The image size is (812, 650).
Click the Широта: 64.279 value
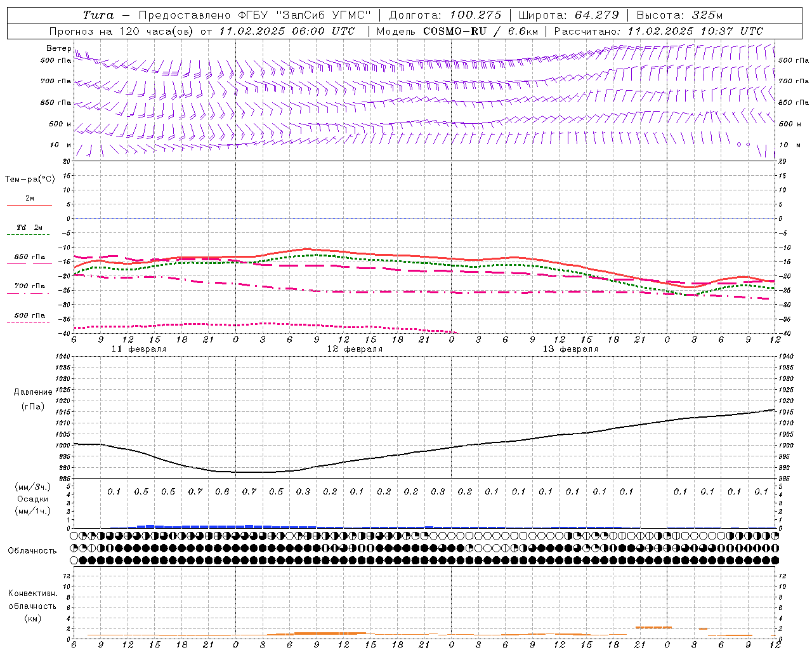(x=568, y=15)
